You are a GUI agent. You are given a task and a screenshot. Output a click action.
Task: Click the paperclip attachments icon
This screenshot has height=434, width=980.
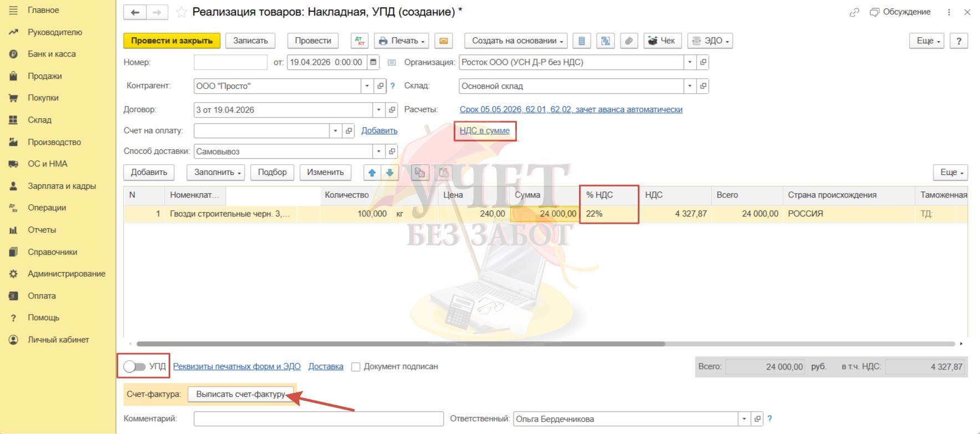pos(628,41)
